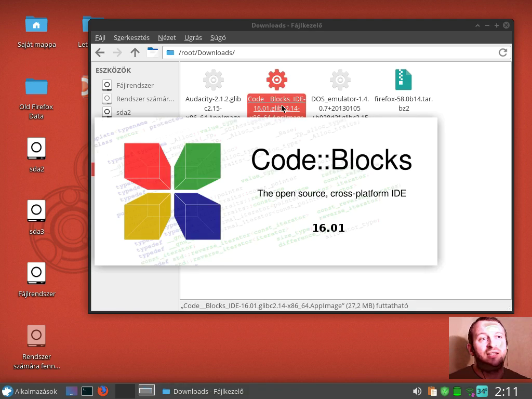Go up to the parent folder
Viewport: 532px width, 399px height.
(135, 52)
